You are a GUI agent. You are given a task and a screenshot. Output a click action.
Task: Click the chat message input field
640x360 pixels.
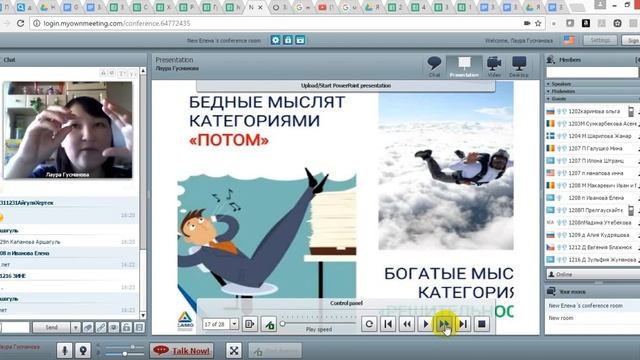point(15,327)
